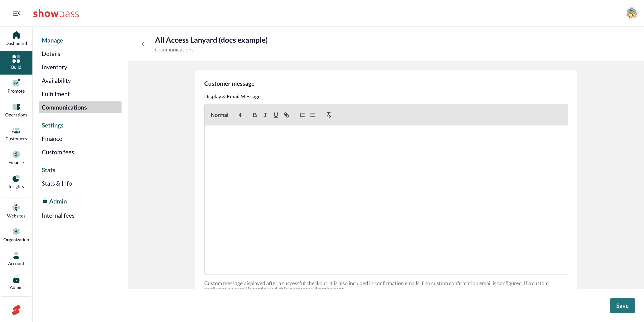Open the Admin lock sidebar section
Screen dimensions: 644x322
[16, 283]
